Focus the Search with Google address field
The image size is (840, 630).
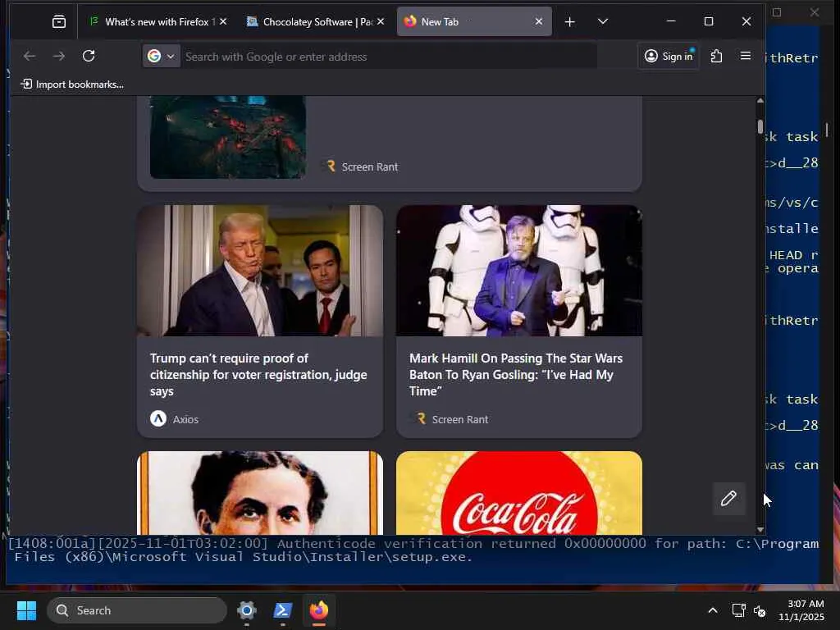tap(388, 57)
